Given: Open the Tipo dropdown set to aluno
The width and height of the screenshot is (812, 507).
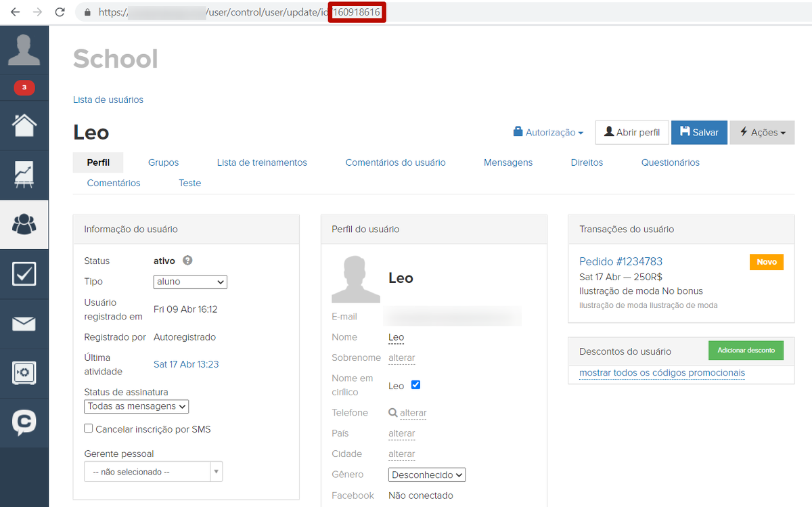Looking at the screenshot, I should pyautogui.click(x=190, y=282).
